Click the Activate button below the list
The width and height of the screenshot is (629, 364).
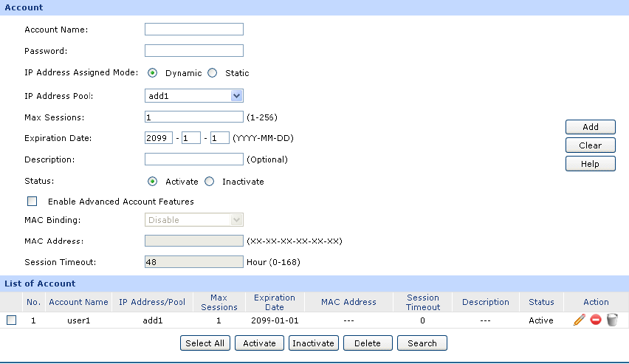point(259,343)
